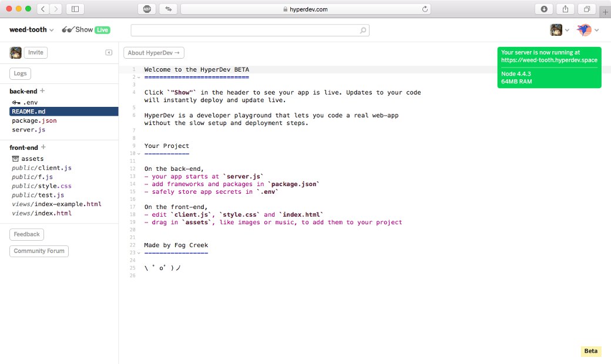Viewport: 611px width, 364px height.
Task: Click the 'safely store app secrets' line
Action: click(211, 191)
